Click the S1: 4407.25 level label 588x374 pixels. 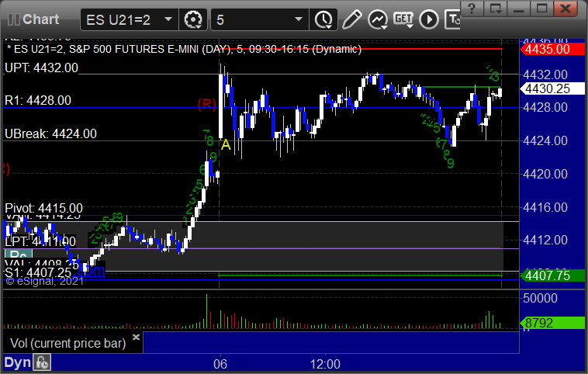tap(38, 273)
